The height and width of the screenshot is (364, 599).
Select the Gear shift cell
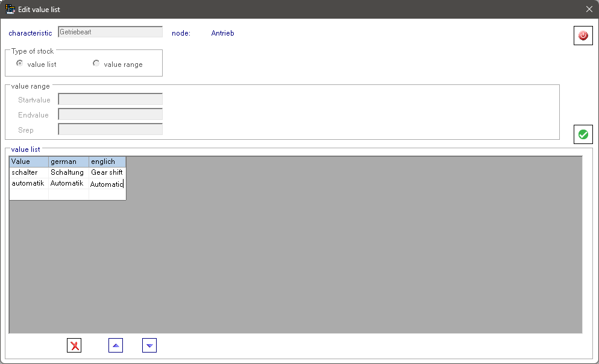pyautogui.click(x=107, y=172)
